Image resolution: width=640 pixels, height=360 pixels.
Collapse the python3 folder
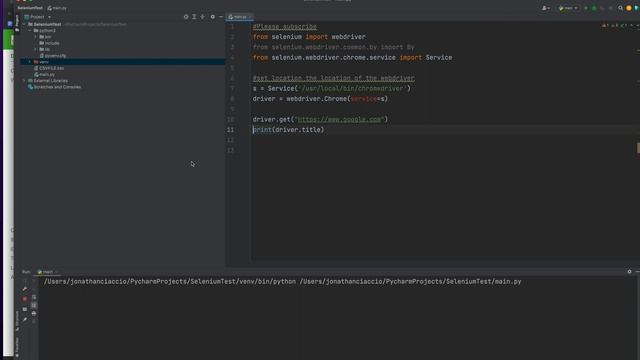pos(30,31)
